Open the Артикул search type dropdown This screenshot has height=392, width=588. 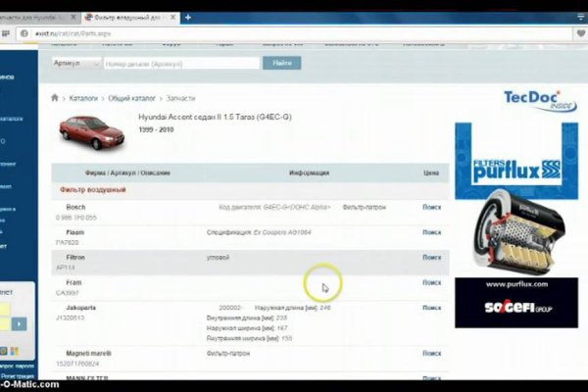click(75, 63)
